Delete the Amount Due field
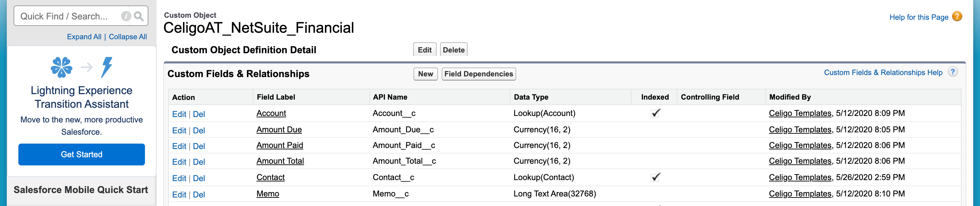The image size is (980, 206). [199, 131]
